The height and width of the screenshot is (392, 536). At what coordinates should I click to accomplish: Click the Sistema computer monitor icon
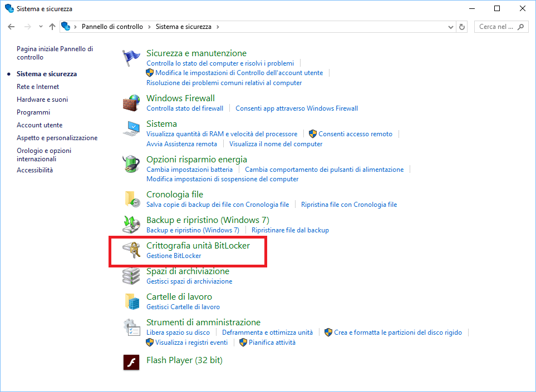pyautogui.click(x=131, y=128)
